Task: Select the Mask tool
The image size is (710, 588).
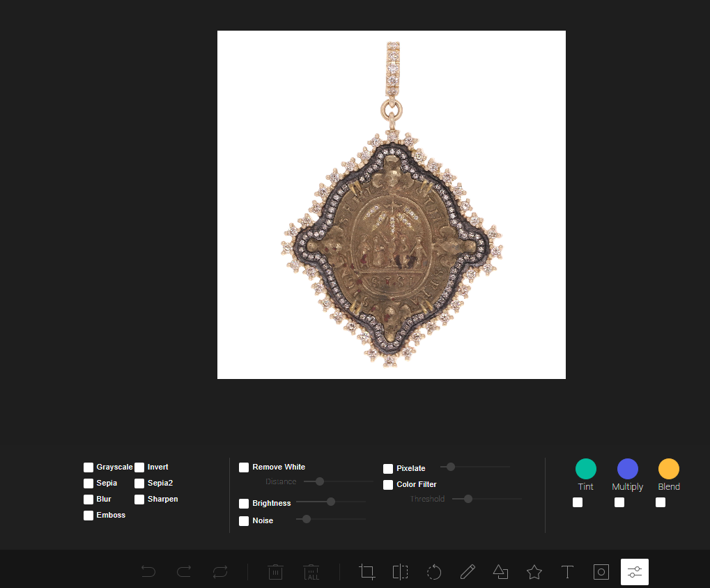Action: tap(601, 572)
